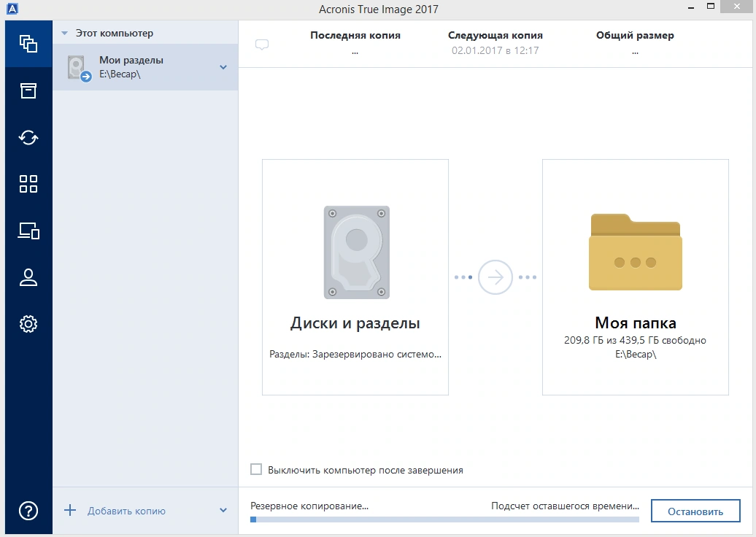Click Общий размер header

click(635, 35)
